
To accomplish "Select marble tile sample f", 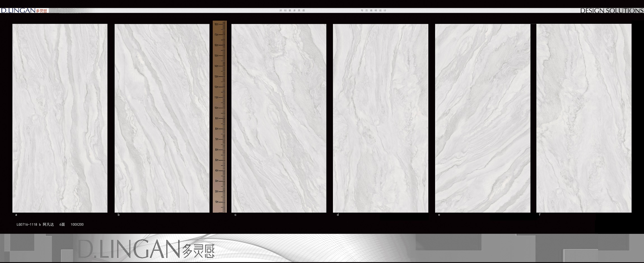I will [584, 118].
